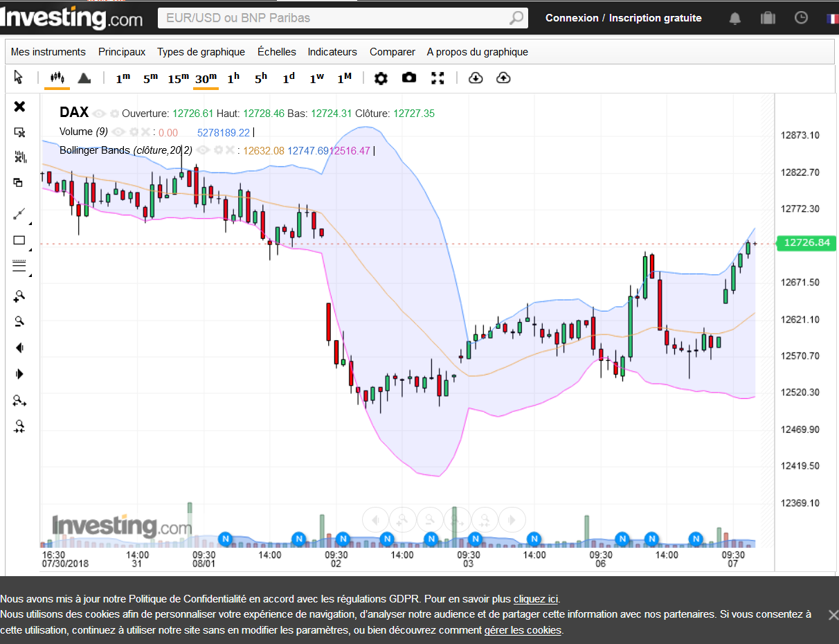Dismiss the cookie notice banner

point(833,615)
